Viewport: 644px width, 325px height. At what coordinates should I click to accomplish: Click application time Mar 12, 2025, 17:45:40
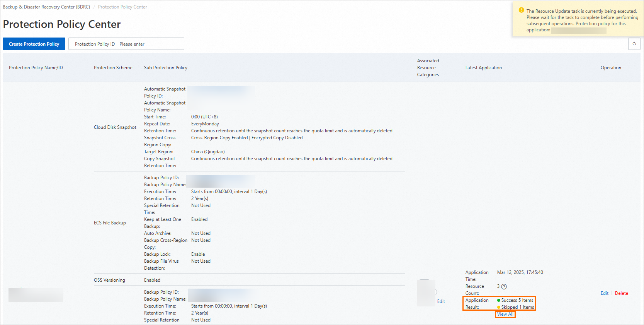520,272
